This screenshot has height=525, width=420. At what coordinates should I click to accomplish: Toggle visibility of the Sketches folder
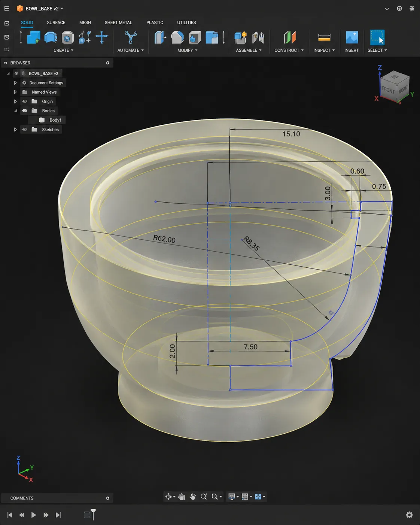point(25,130)
